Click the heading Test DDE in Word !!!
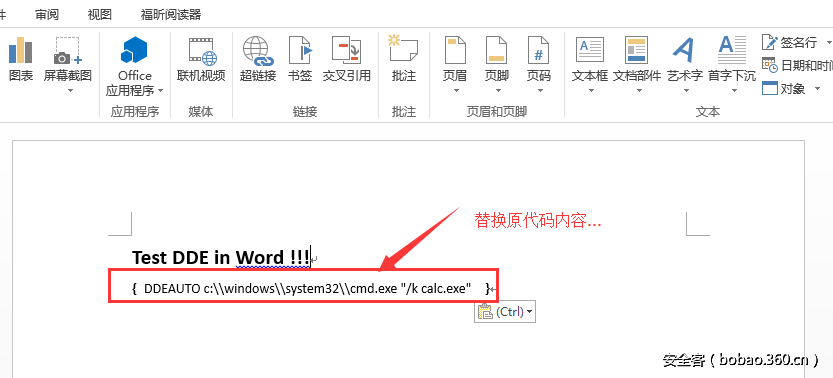This screenshot has width=833, height=378. (220, 257)
